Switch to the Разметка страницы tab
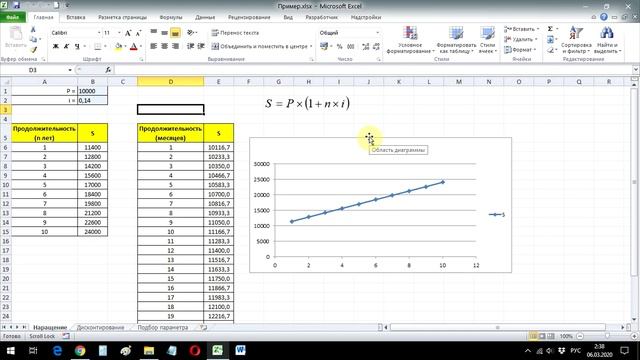The height and width of the screenshot is (360, 640). pos(122,18)
